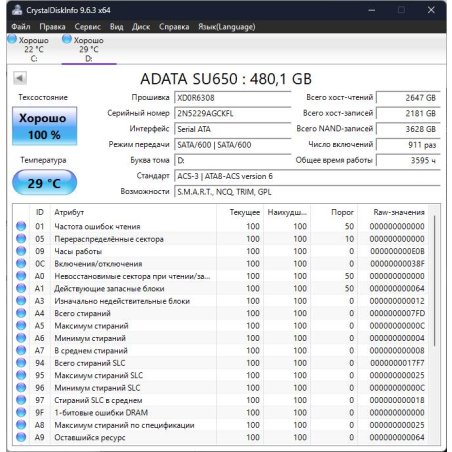Image resolution: width=452 pixels, height=452 pixels.
Task: Click status orb of attribute A0 row
Action: tap(21, 276)
